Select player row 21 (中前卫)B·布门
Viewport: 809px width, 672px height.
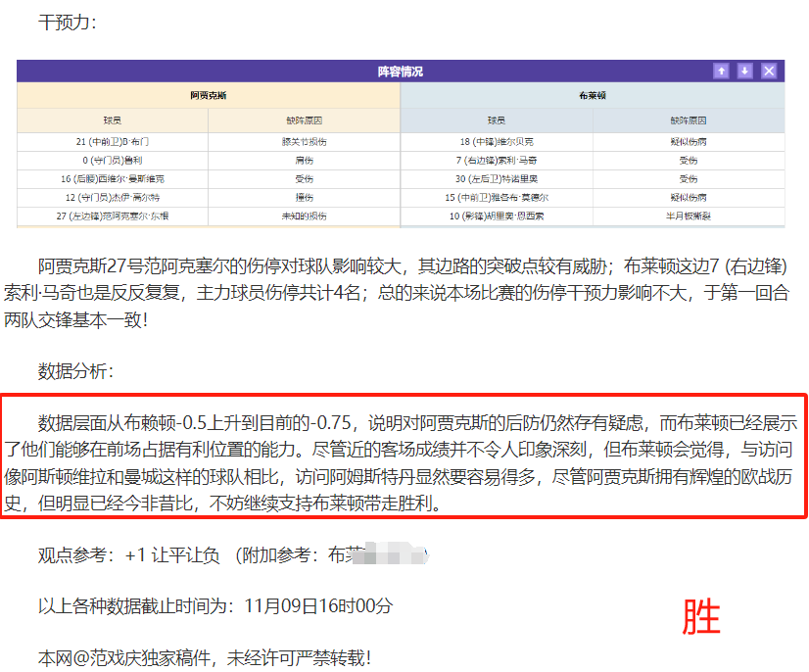tap(113, 142)
